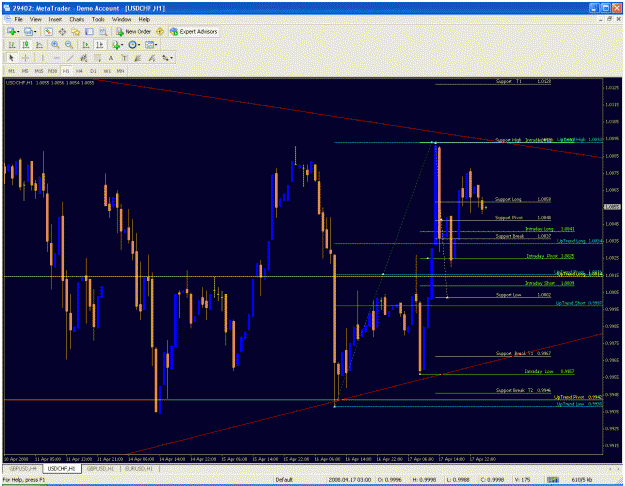Screen dimensions: 625x486
Task: Select the H1 timeframe button
Action: pos(66,71)
